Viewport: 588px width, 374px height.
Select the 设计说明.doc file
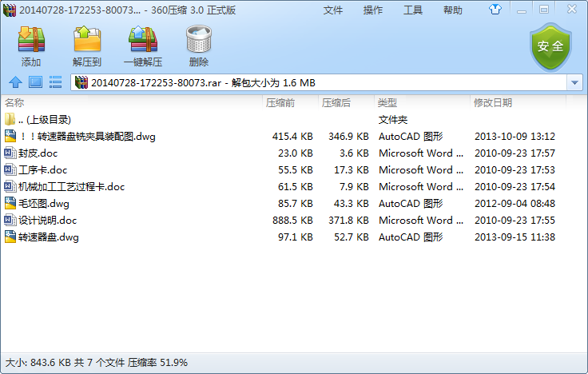[x=48, y=220]
